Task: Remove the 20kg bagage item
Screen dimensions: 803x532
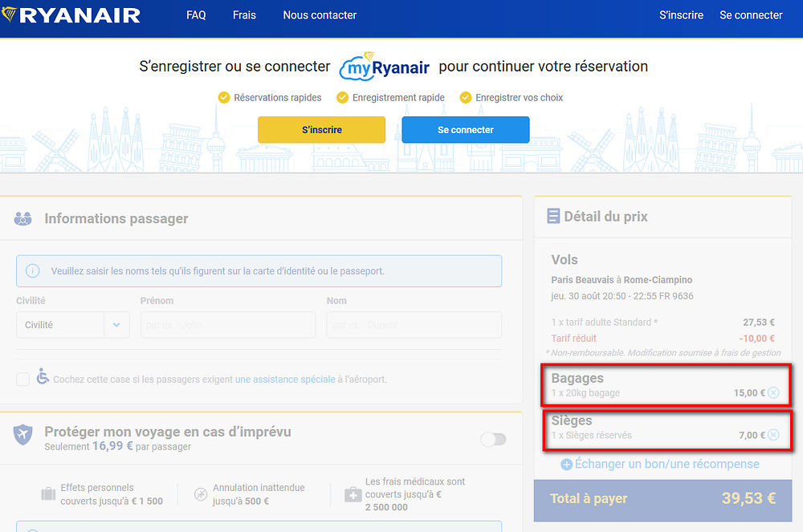Action: [x=773, y=392]
